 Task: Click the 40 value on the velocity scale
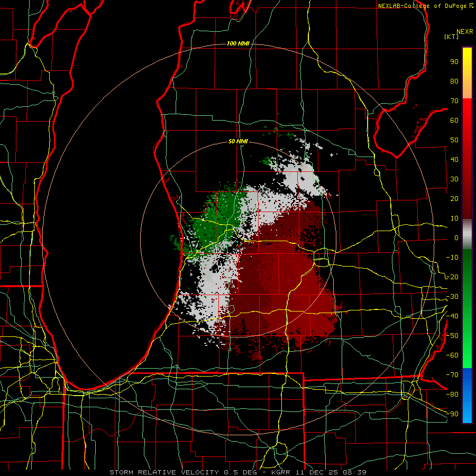point(454,160)
